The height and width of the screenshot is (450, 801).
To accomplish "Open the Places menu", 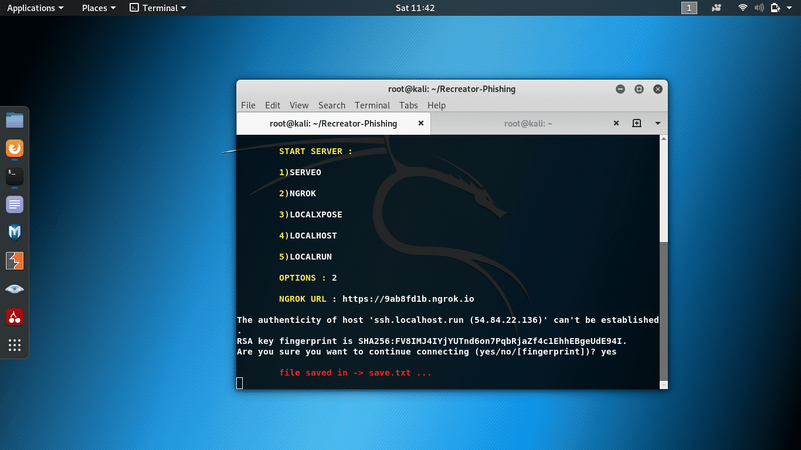I will (99, 8).
